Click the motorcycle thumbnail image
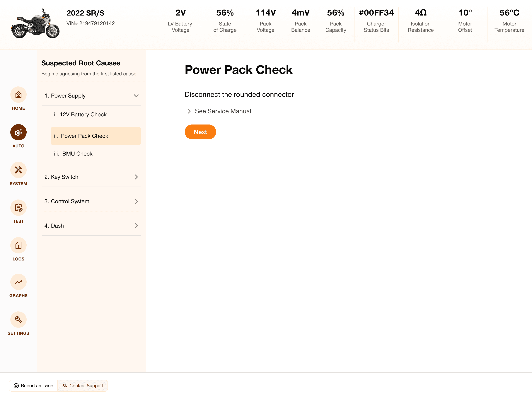Image resolution: width=532 pixels, height=399 pixels. coord(35,23)
